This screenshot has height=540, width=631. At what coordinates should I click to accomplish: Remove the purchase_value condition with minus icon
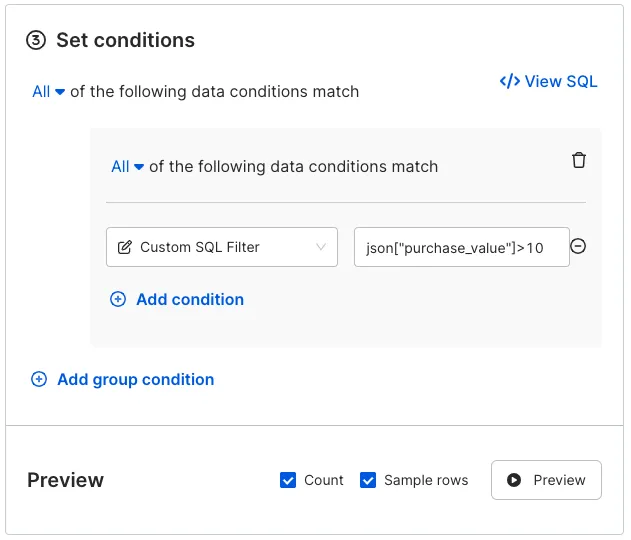578,246
